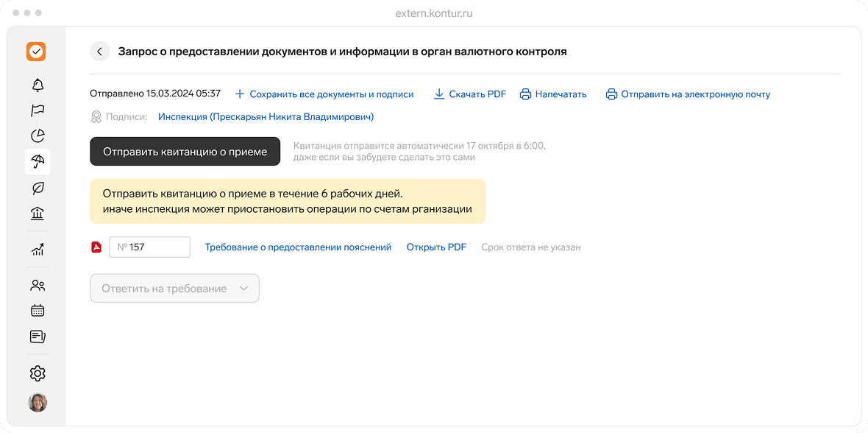Open settings gear in sidebar
This screenshot has height=433, width=868.
(38, 373)
